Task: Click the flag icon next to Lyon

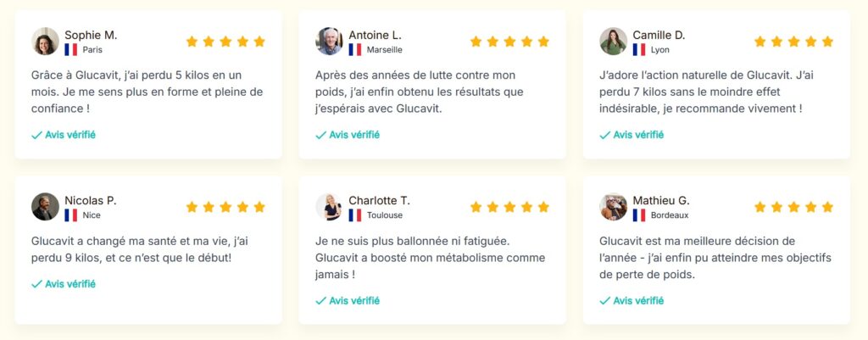Action: point(639,49)
